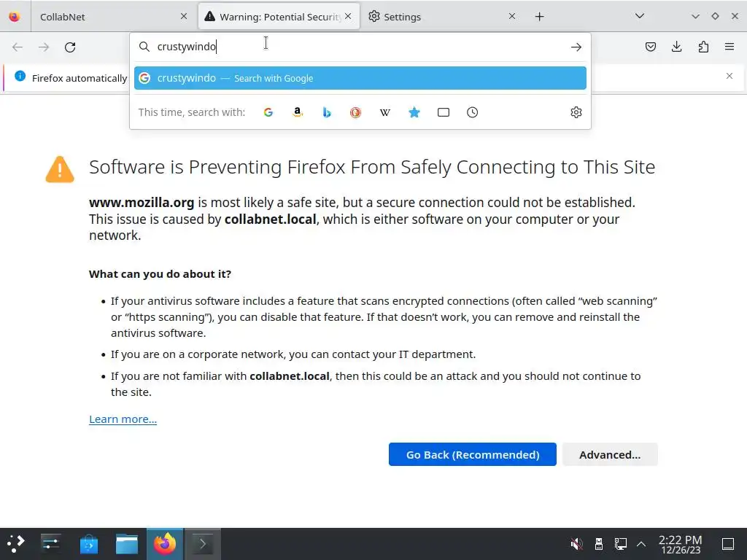The image size is (747, 560).
Task: Search this time with Google icon
Action: pos(268,112)
